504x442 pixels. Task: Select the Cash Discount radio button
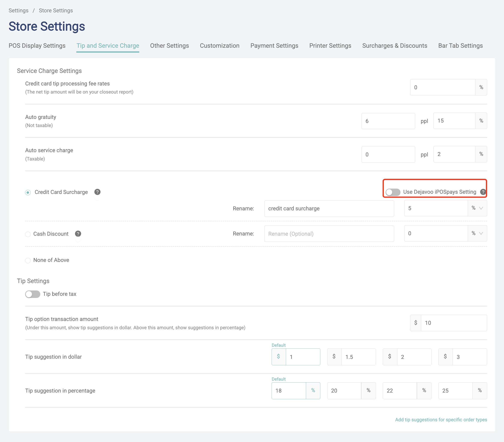pos(28,234)
